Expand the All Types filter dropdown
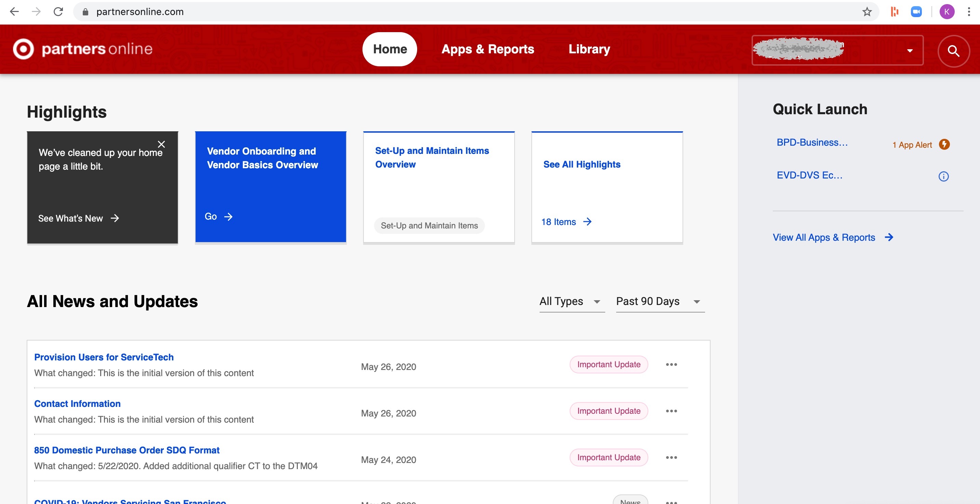 [572, 302]
